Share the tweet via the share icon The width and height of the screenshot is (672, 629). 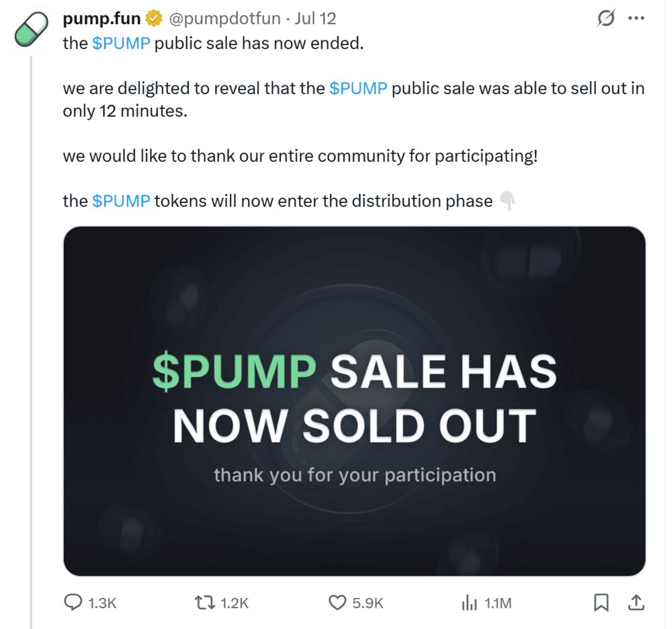pyautogui.click(x=636, y=603)
